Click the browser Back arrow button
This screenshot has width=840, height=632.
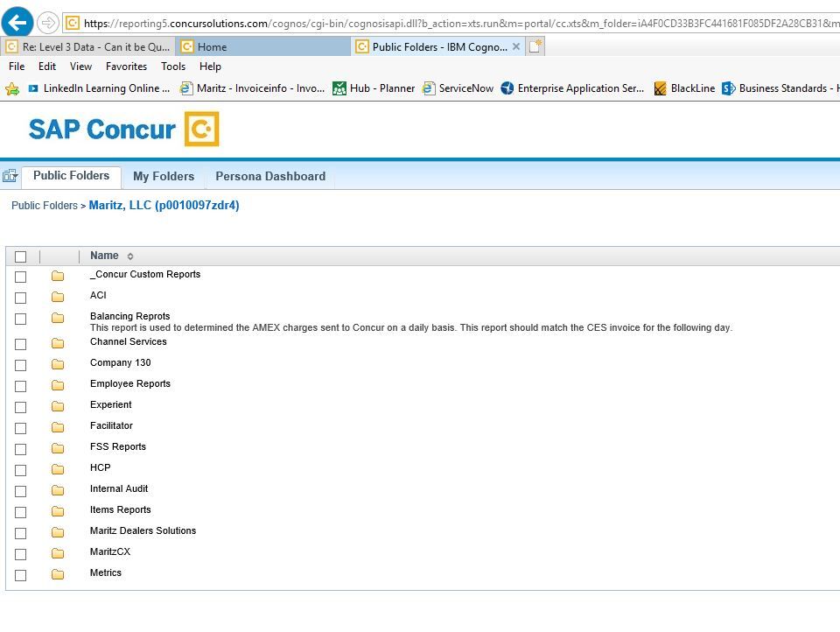point(17,23)
